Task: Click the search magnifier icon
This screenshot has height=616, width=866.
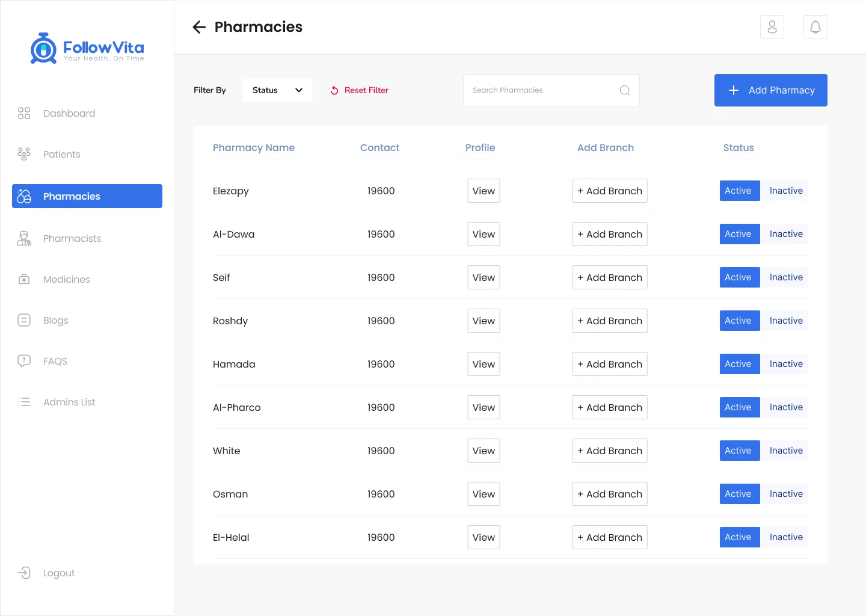Action: click(625, 90)
